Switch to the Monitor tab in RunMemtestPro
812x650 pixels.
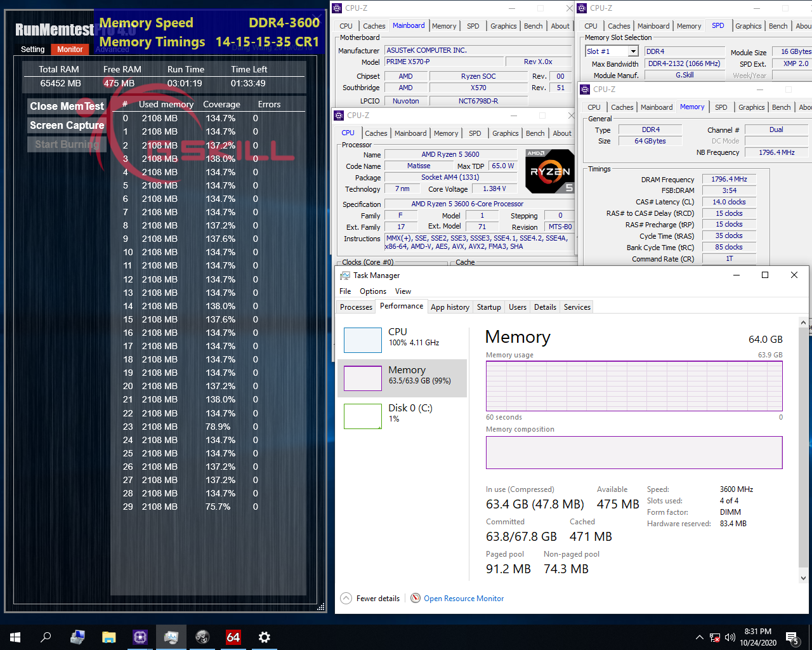click(70, 49)
